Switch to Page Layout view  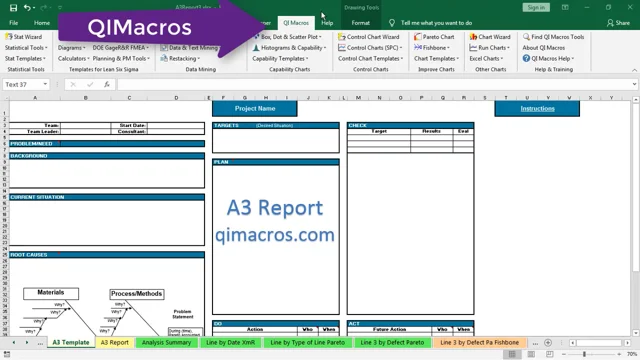click(531, 354)
